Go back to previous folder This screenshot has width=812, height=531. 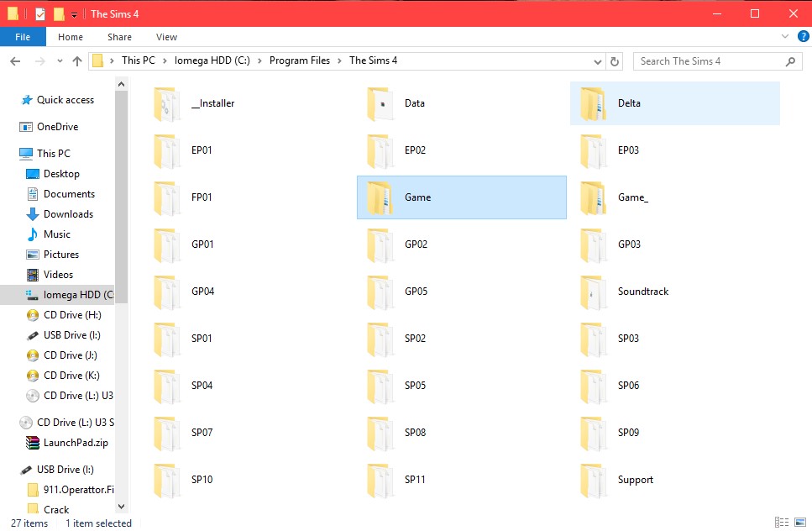pos(15,61)
